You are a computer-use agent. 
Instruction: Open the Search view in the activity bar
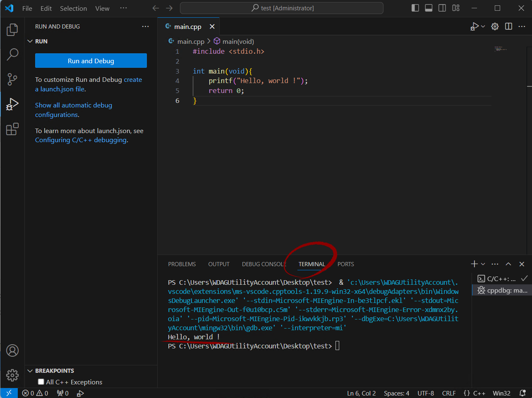(12, 54)
